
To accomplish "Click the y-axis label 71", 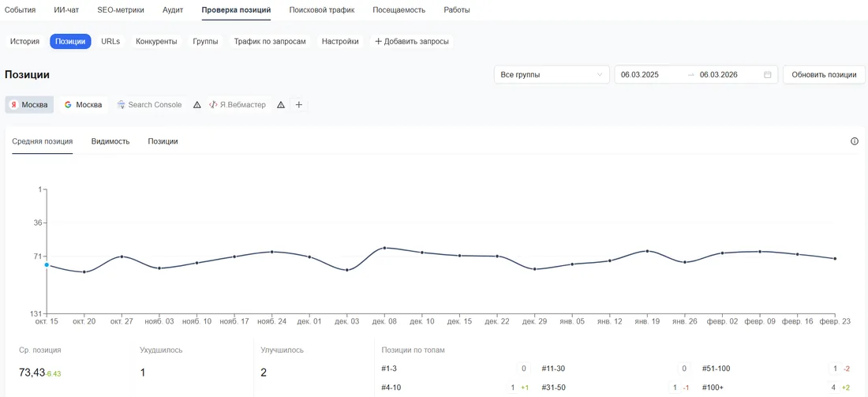I will pos(39,257).
